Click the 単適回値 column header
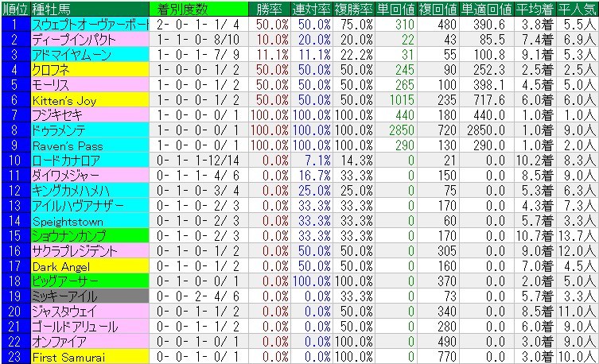The width and height of the screenshot is (599, 364). pos(486,9)
